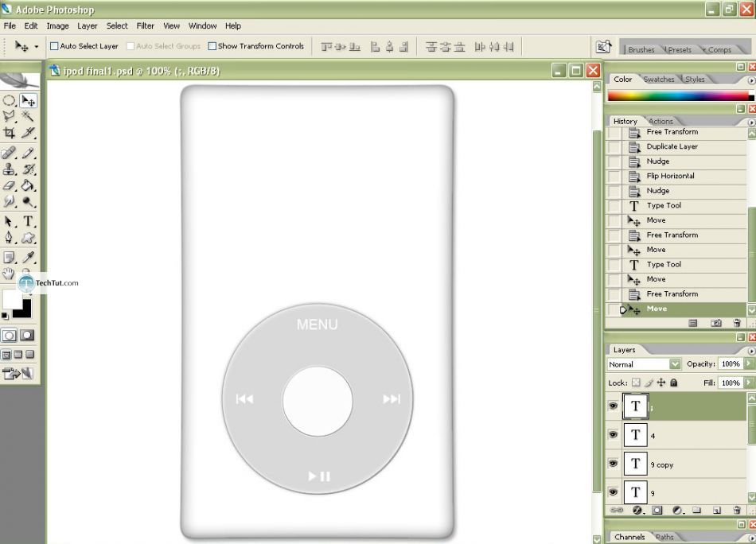
Task: Select the Crop tool
Action: [x=10, y=134]
